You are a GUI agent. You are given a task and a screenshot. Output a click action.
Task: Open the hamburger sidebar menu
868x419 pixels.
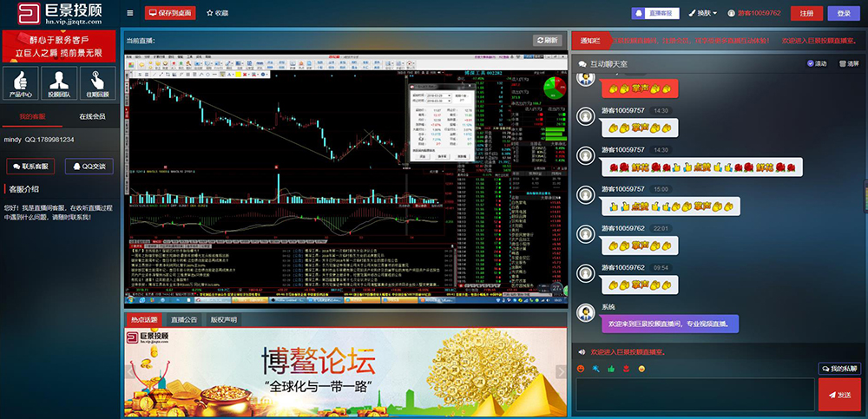[129, 13]
